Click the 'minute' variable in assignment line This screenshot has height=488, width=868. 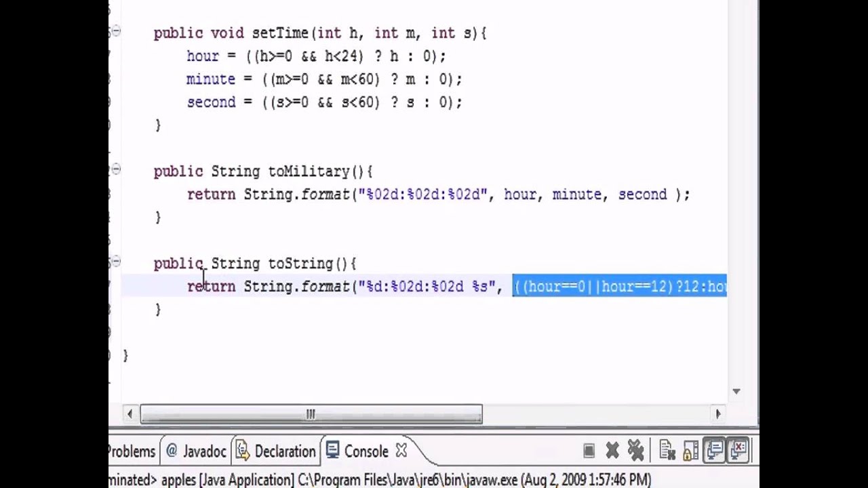tap(211, 79)
